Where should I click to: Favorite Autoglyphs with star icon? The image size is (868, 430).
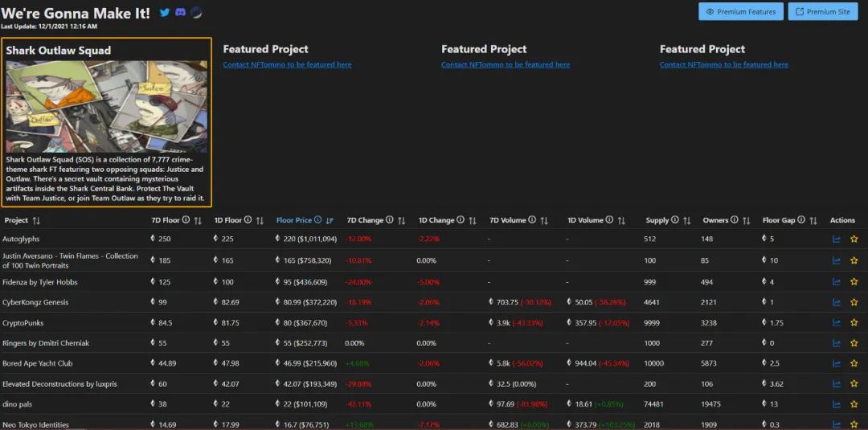tap(854, 240)
